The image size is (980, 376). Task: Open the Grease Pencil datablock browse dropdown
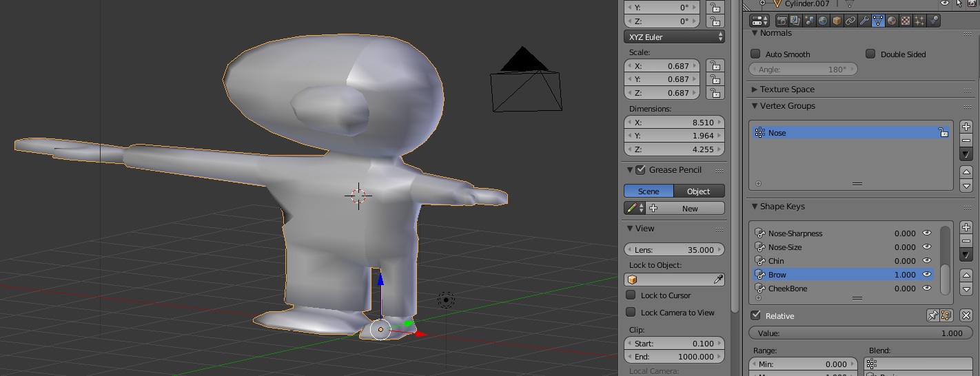(x=634, y=208)
